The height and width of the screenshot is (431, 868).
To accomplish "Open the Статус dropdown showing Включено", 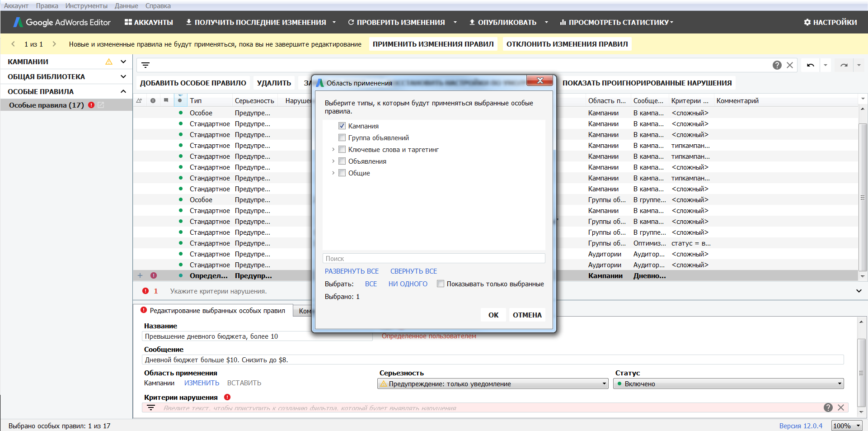I will click(x=728, y=384).
